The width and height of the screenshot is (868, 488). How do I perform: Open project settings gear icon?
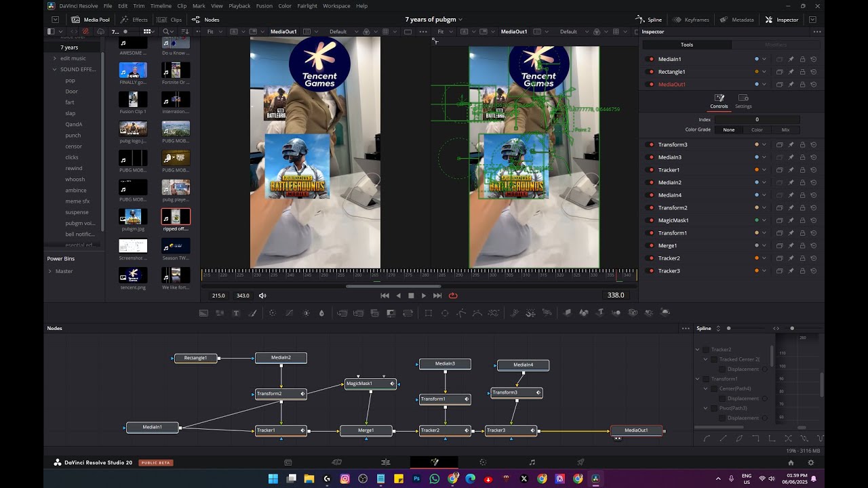pyautogui.click(x=810, y=463)
